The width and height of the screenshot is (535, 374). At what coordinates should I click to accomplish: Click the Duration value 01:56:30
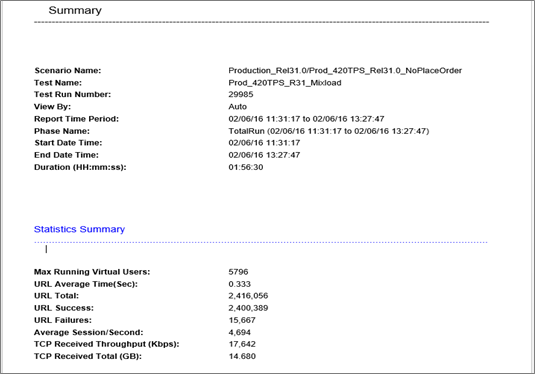click(246, 167)
